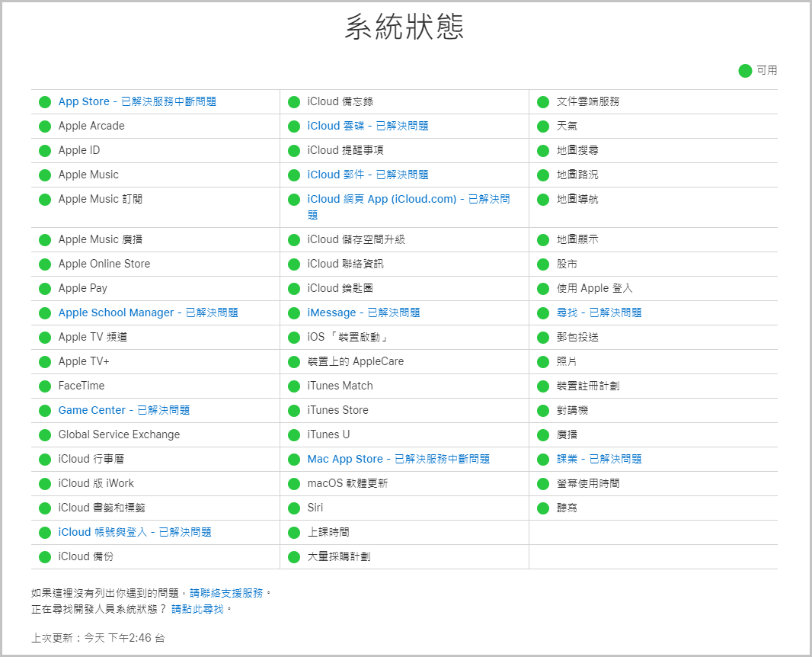Click the green dot next to Siri
This screenshot has width=812, height=657.
tap(294, 508)
